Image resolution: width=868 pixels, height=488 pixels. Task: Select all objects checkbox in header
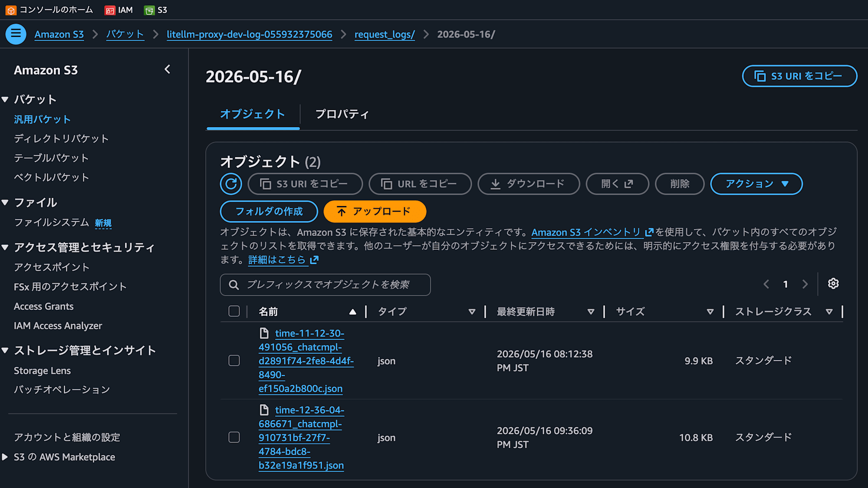(x=234, y=311)
